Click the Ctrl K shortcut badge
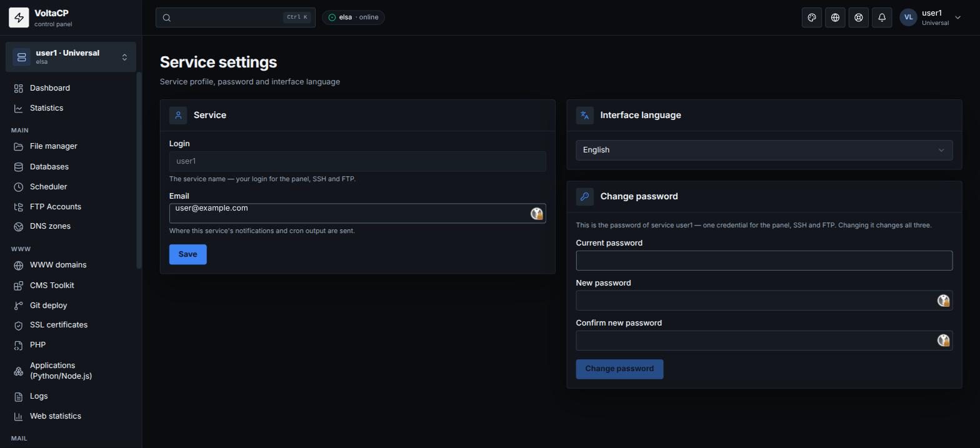This screenshot has width=980, height=448. [x=296, y=17]
